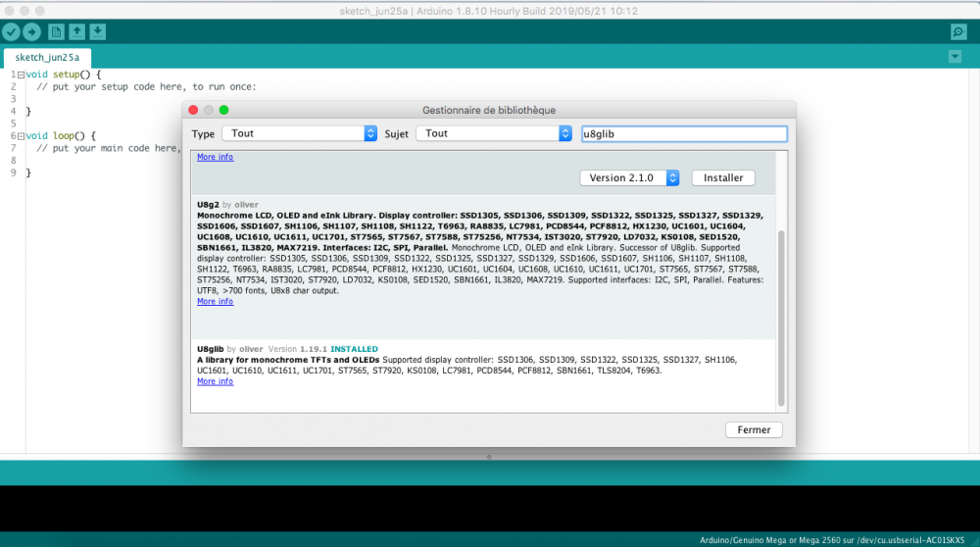Viewport: 980px width, 547px height.
Task: Save the sketch with the Save icon
Action: (x=97, y=32)
